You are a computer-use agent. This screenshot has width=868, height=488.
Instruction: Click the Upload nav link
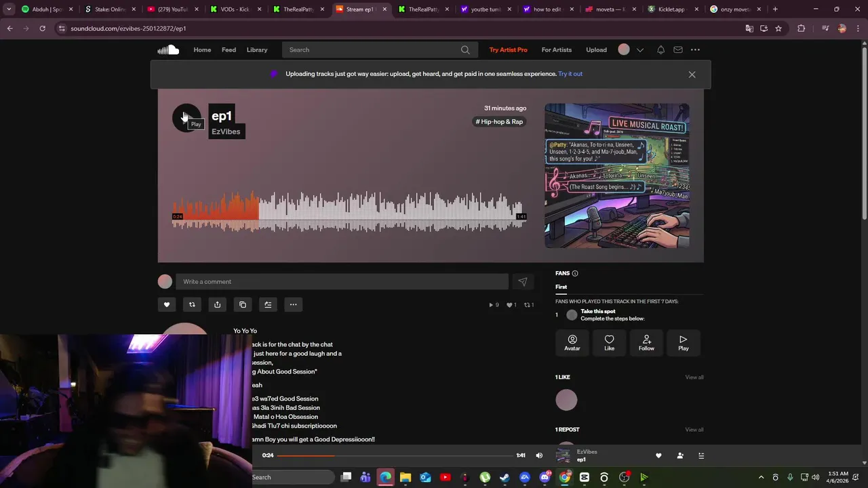tap(597, 49)
